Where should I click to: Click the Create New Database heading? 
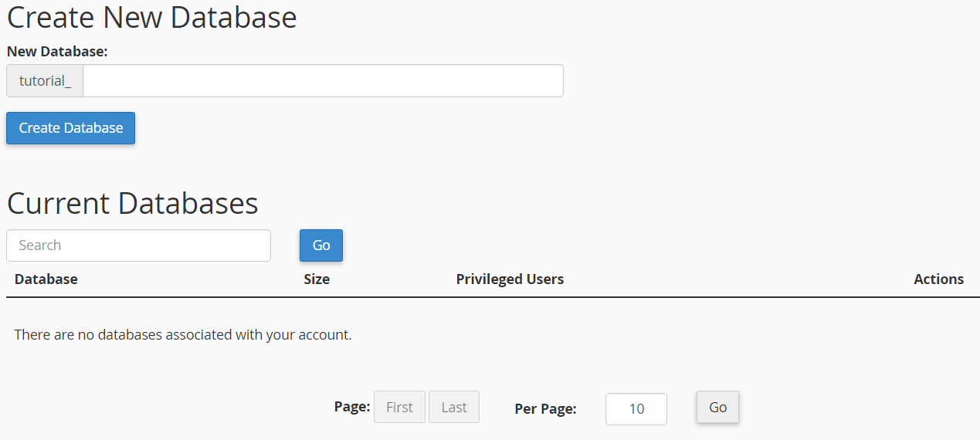[152, 17]
